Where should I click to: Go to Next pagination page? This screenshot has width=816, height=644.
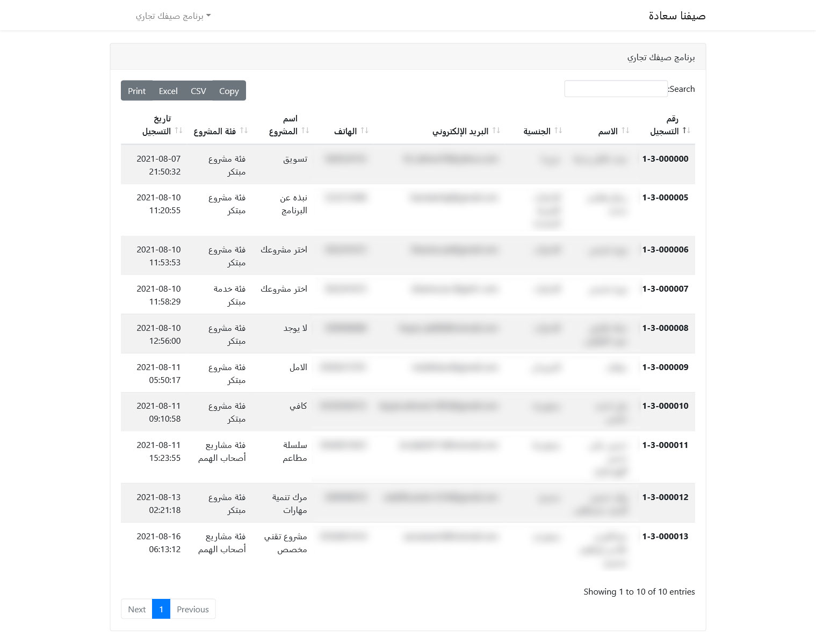(136, 609)
